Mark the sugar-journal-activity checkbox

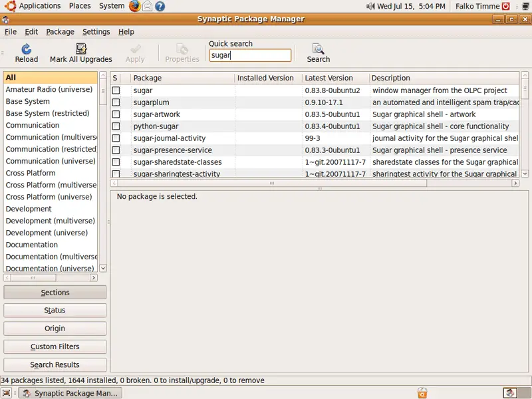point(116,138)
